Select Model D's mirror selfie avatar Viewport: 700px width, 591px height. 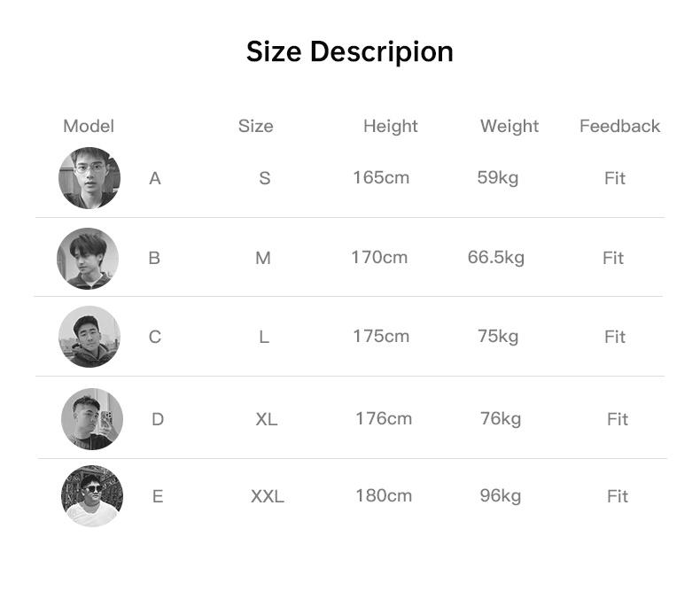(x=92, y=418)
